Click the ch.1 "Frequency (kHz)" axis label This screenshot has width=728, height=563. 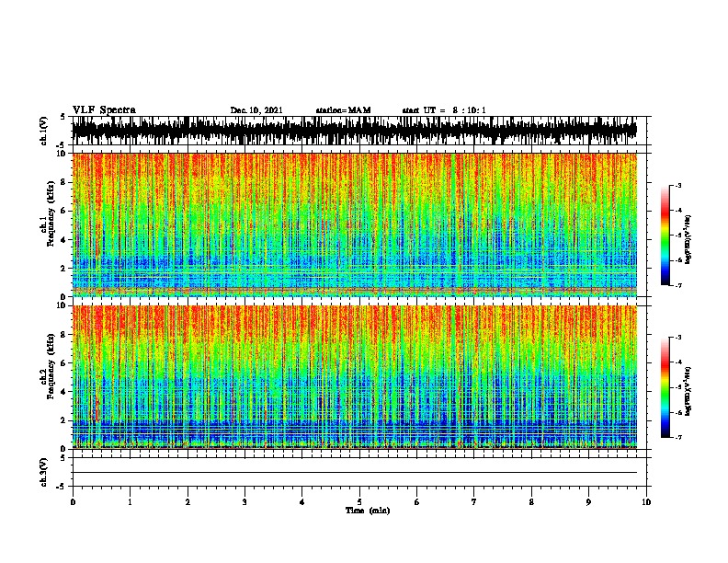51,214
